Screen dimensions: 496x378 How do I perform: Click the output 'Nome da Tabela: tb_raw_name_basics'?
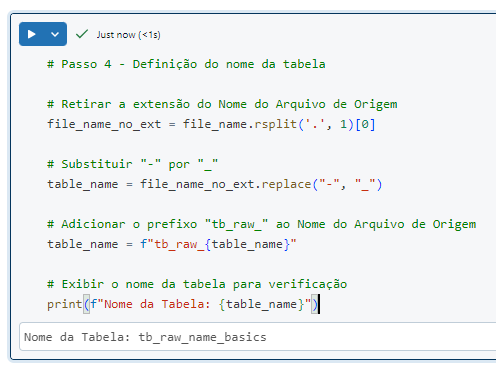tap(145, 337)
